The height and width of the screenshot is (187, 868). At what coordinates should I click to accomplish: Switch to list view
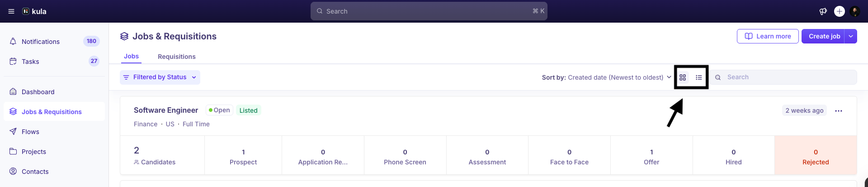pos(699,77)
